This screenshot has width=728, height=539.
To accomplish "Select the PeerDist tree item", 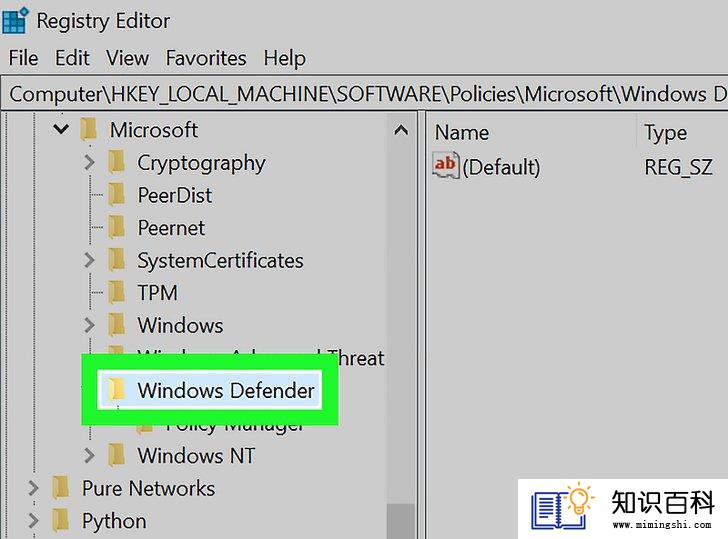I will 175,195.
